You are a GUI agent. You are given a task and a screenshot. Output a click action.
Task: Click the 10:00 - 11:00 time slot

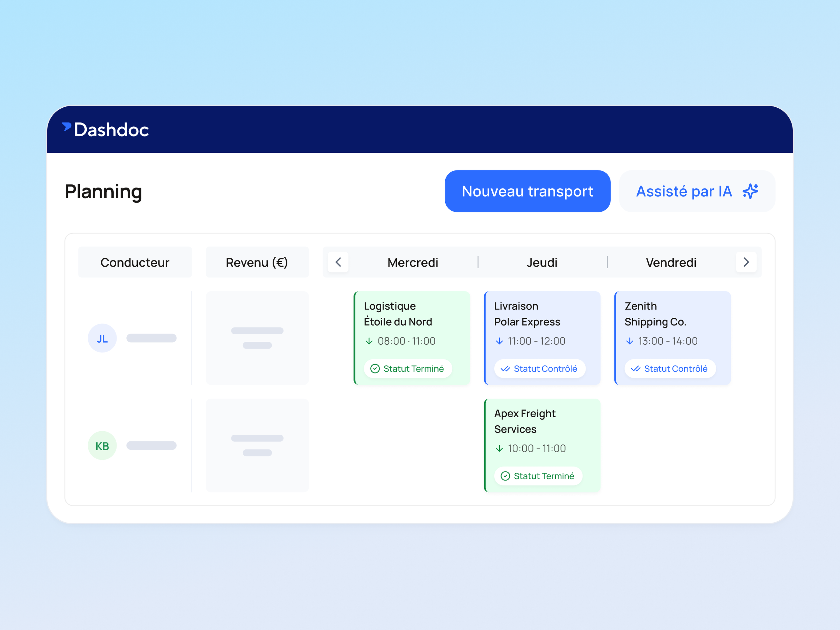[x=537, y=448]
